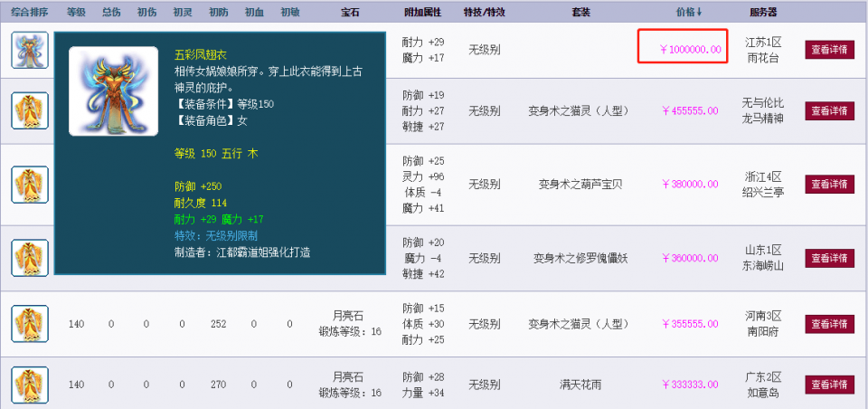Click armor icon in 广东2区 如意岛 row
The height and width of the screenshot is (409, 868).
tap(30, 385)
